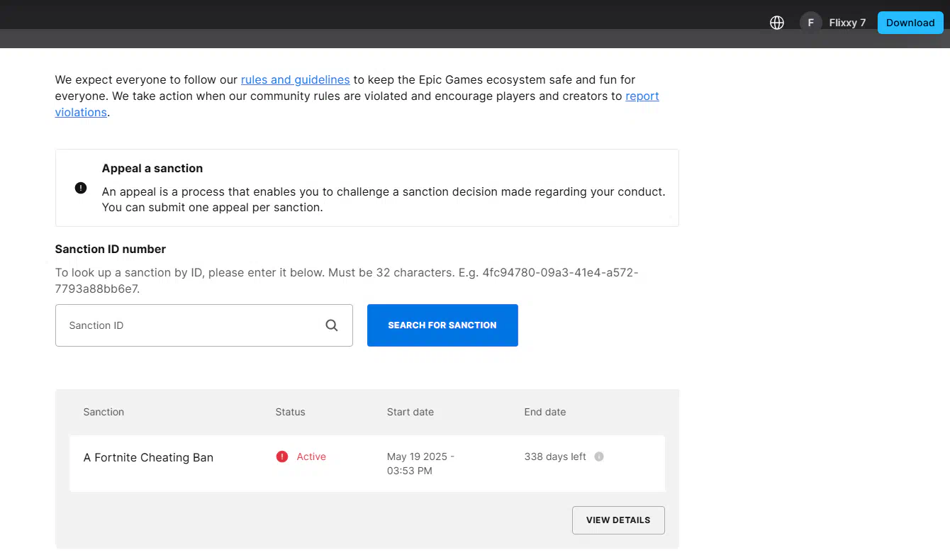Focus the Sanction ID input field

pos(204,325)
